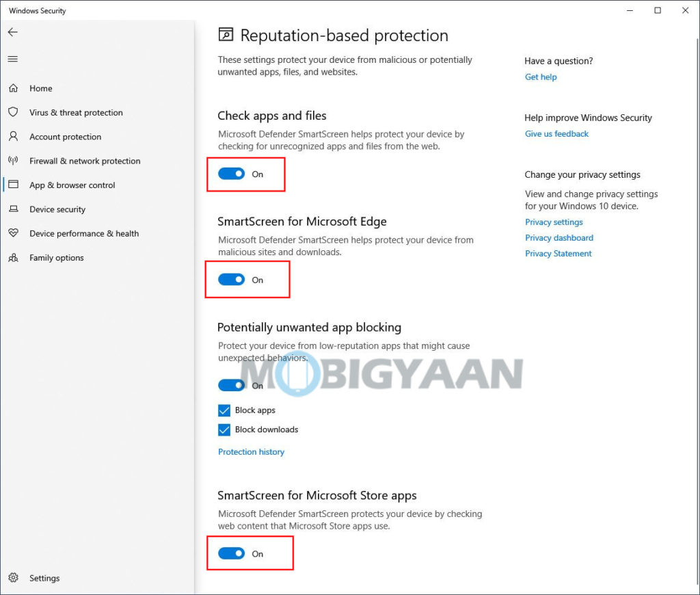700x595 pixels.
Task: Open Account protection settings
Action: [65, 137]
